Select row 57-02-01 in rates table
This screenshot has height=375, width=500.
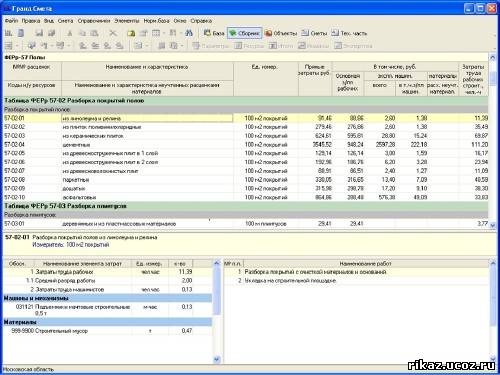246,118
